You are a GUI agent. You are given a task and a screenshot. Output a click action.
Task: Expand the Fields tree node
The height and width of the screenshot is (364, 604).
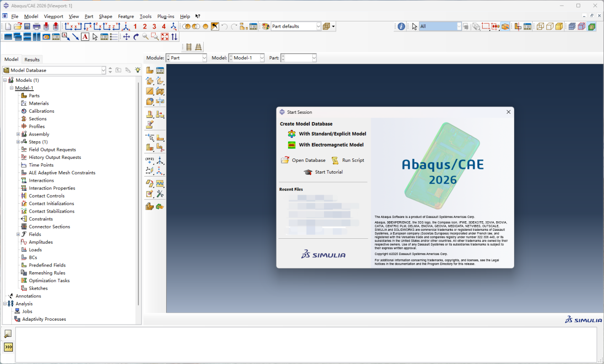18,234
